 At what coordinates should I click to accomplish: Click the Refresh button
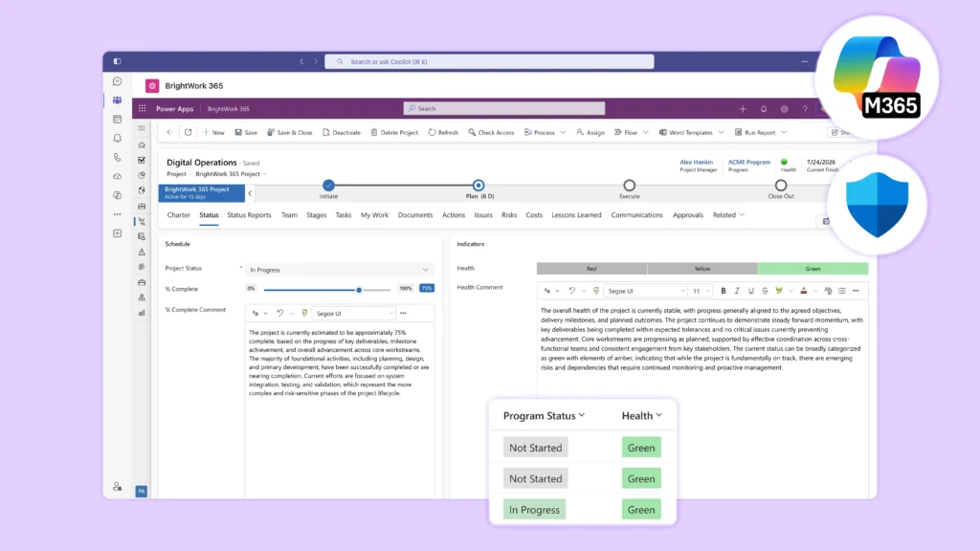pyautogui.click(x=443, y=132)
